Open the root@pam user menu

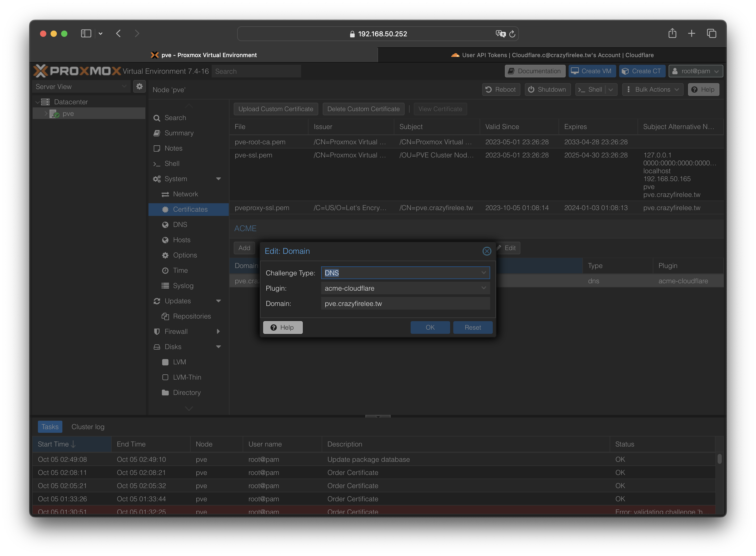(x=695, y=71)
